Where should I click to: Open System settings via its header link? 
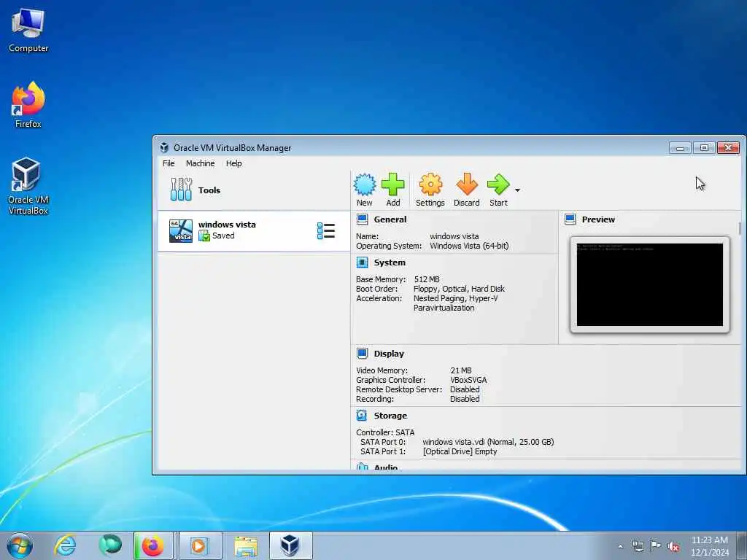point(390,262)
